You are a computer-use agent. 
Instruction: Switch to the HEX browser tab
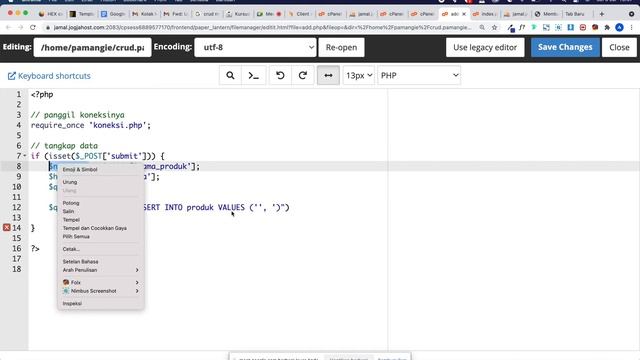pos(51,14)
